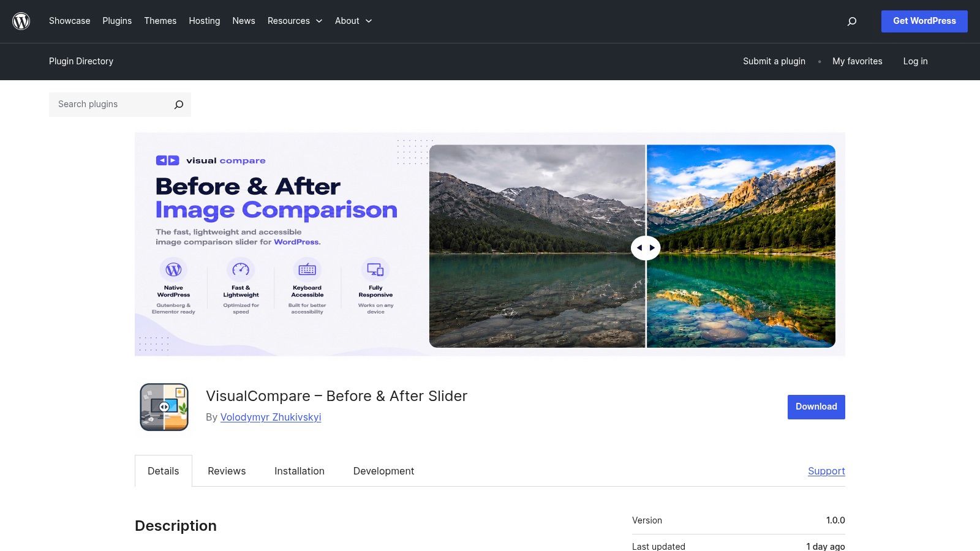Click the Native WordPress feature icon
This screenshot has width=980, height=551.
tap(173, 269)
